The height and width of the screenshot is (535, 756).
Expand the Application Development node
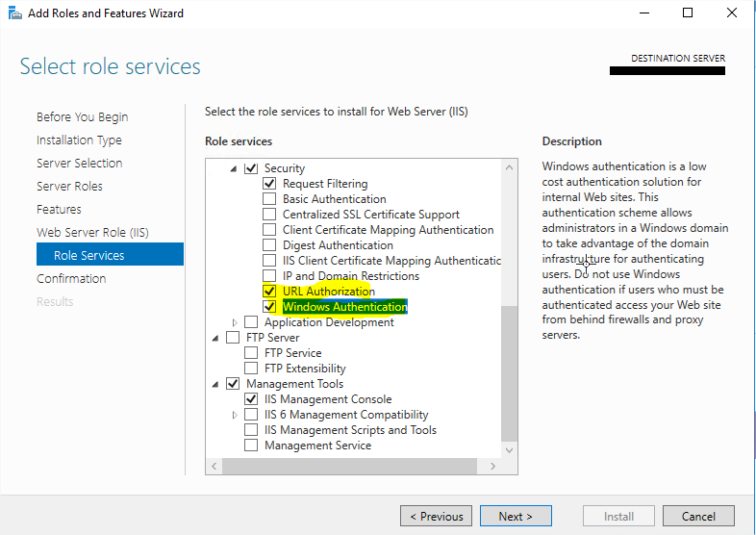pos(234,322)
